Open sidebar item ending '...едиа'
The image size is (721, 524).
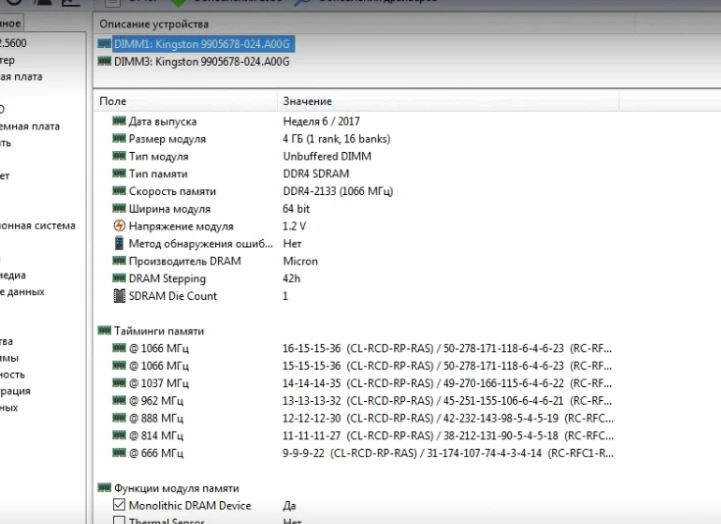click(12, 275)
